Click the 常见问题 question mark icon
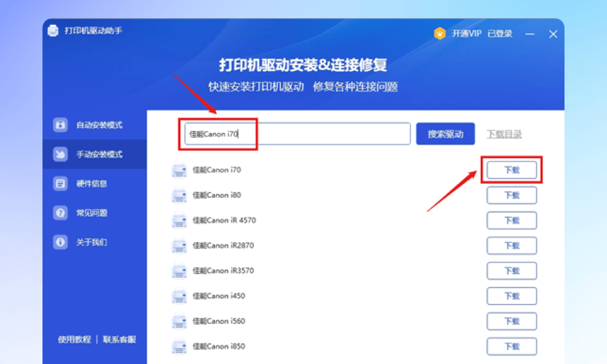607x364 pixels. click(60, 213)
